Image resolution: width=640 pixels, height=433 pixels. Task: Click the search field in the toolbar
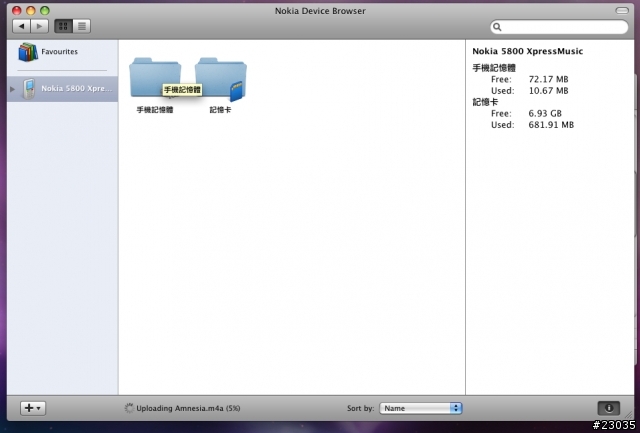(559, 27)
